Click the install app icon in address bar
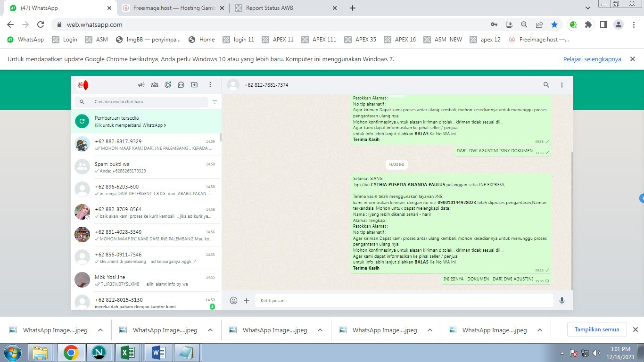The height and width of the screenshot is (362, 644). [509, 25]
